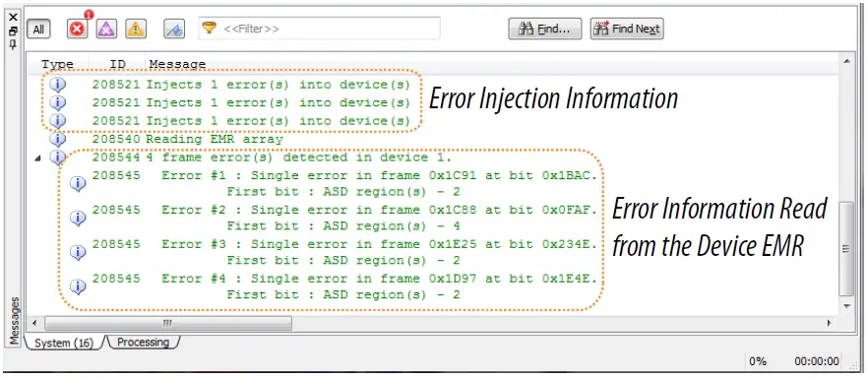Switch to the System (16) tab

coord(64,344)
